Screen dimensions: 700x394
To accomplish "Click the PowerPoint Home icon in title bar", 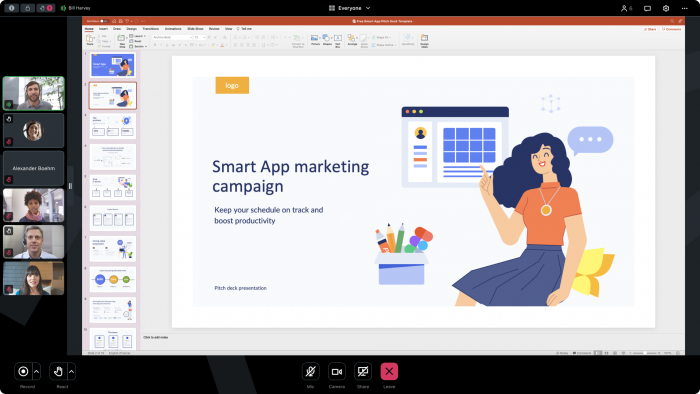I will pyautogui.click(x=114, y=21).
